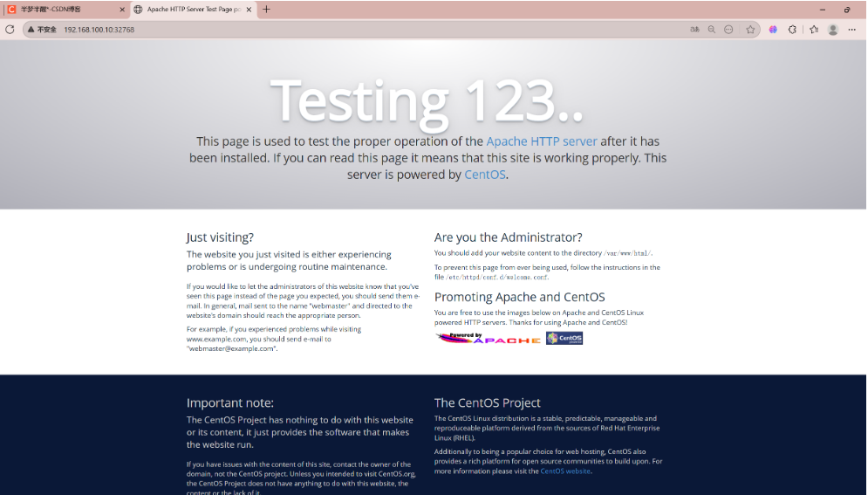Close the Apache HTTP Server Test Page tab
Screen dimensions: 868x495
(x=249, y=10)
